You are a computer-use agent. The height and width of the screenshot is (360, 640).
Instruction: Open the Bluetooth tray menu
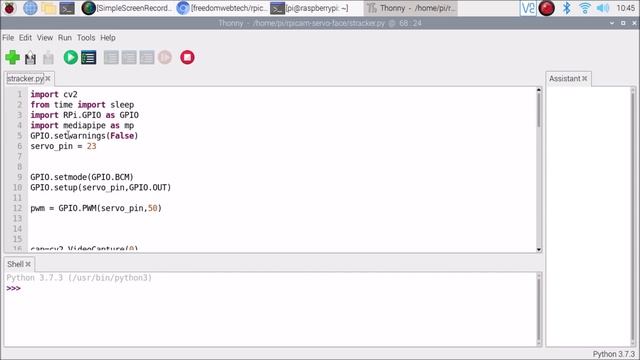click(x=567, y=8)
